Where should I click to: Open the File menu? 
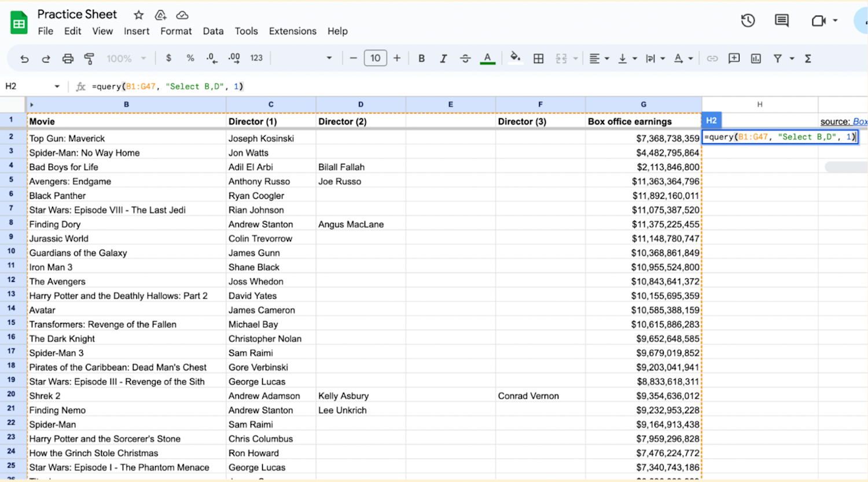pyautogui.click(x=46, y=31)
